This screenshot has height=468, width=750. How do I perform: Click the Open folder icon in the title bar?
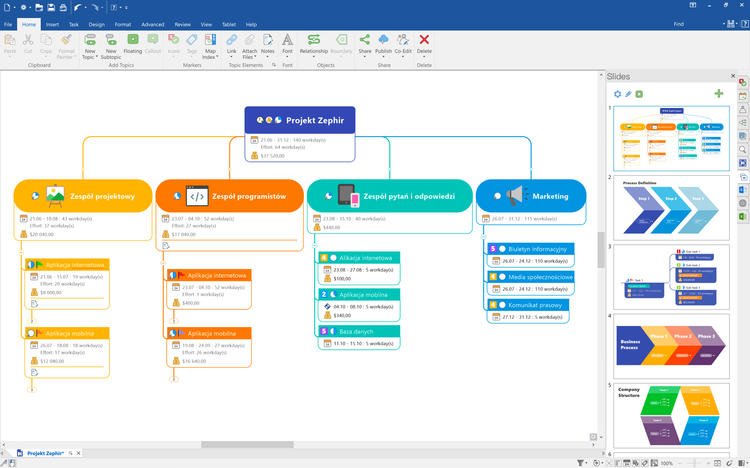39,7
